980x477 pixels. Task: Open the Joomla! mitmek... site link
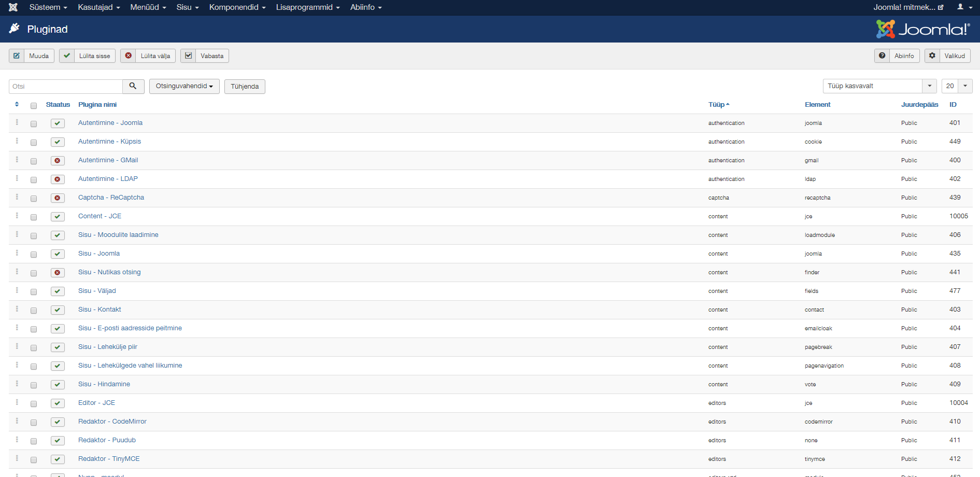point(908,7)
